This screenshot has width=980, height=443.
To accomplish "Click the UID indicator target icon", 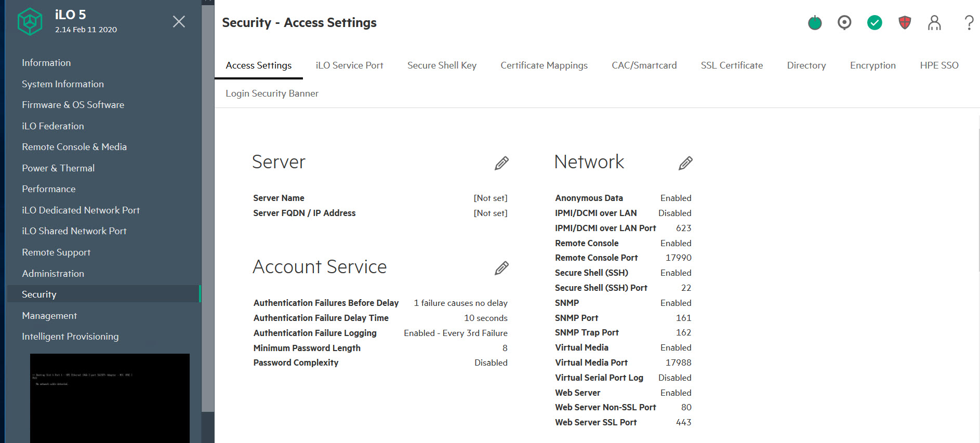I will (x=844, y=22).
